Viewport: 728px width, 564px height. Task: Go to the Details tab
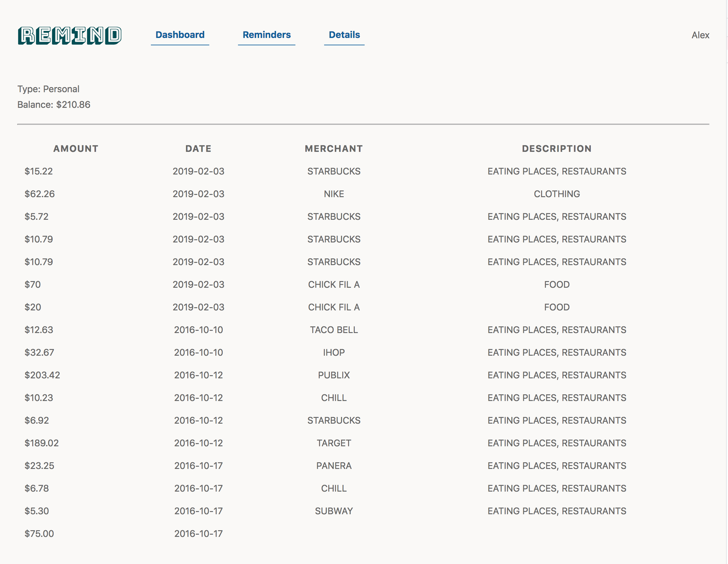pyautogui.click(x=344, y=35)
